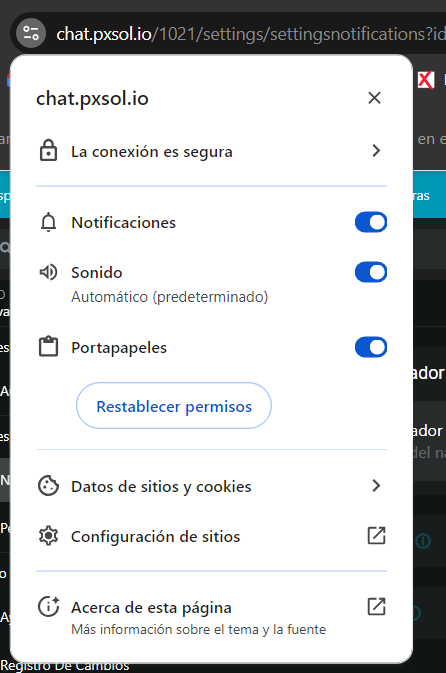Select La conexión es segura item
Screen dimensions: 446x673
[211, 151]
